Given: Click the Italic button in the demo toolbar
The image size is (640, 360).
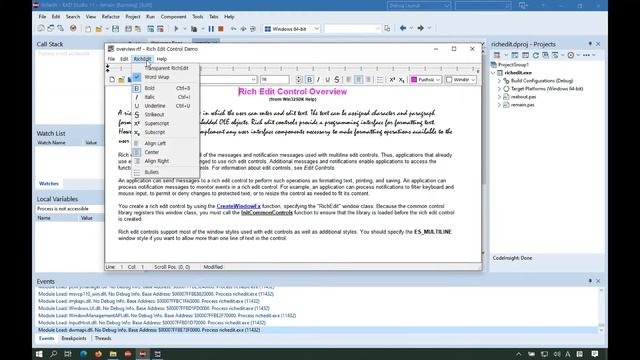Looking at the screenshot, I should coord(318,80).
